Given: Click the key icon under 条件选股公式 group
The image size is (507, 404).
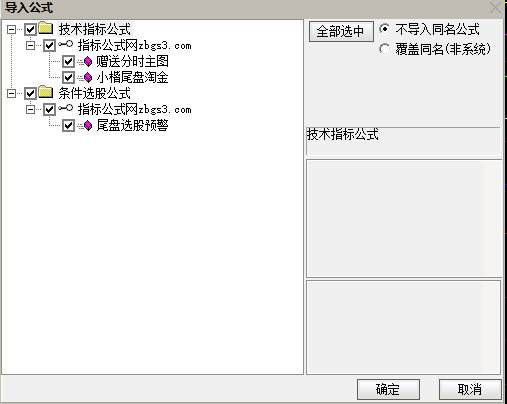Looking at the screenshot, I should 66,108.
